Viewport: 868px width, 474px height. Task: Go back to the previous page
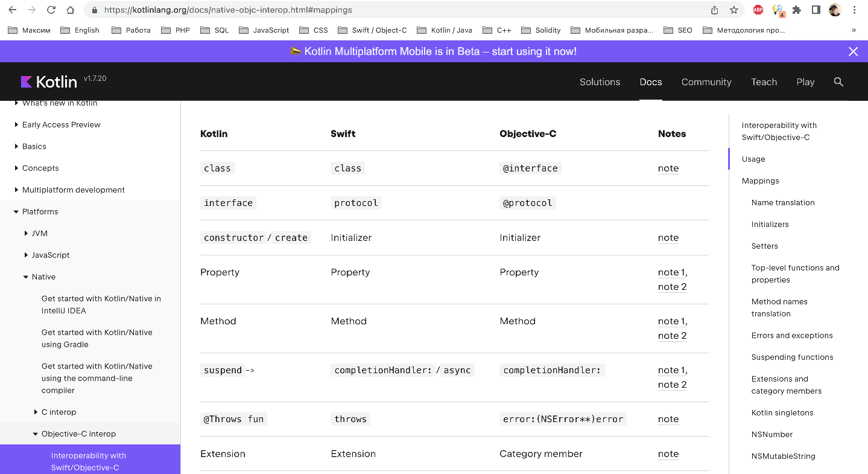(x=13, y=10)
